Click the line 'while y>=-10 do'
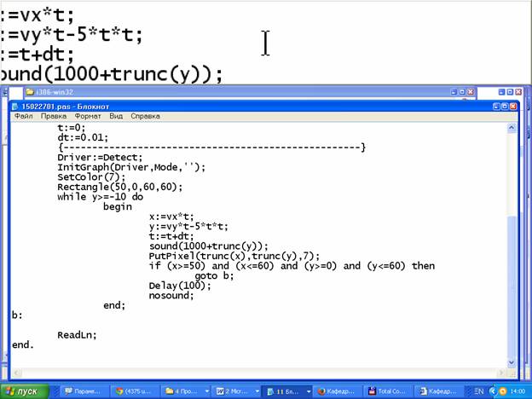This screenshot has width=532, height=399. (x=101, y=197)
